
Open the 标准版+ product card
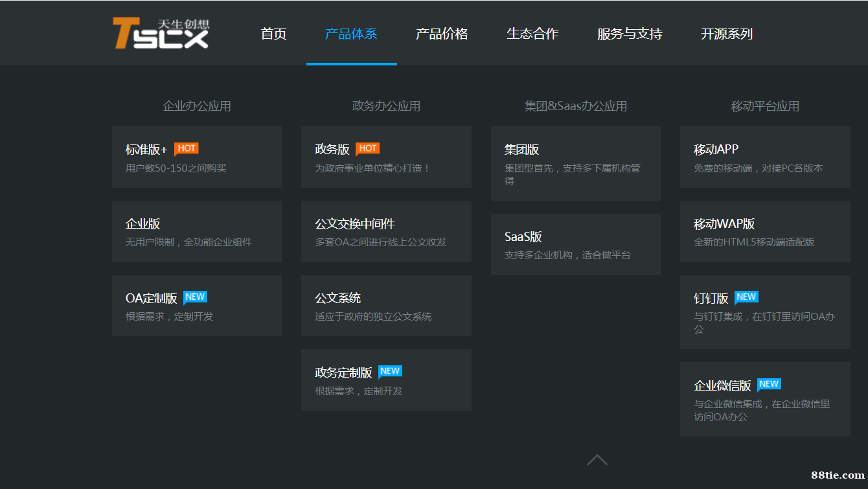pyautogui.click(x=197, y=157)
